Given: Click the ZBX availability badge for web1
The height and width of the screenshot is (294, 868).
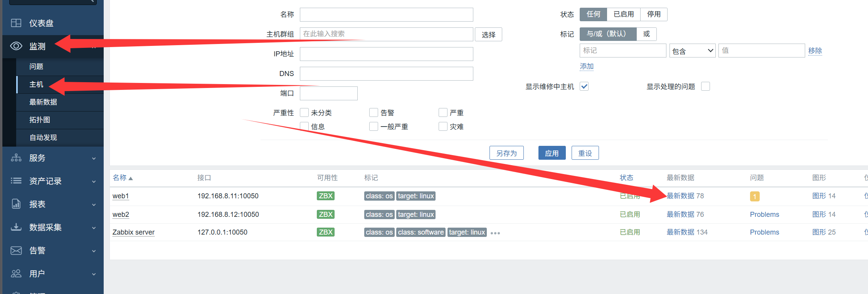Looking at the screenshot, I should 326,196.
